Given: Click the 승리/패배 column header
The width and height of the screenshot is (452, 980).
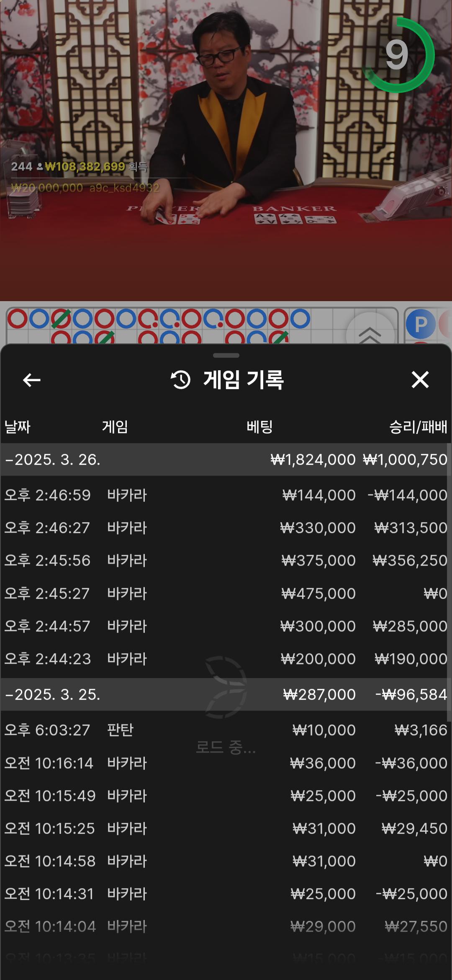Looking at the screenshot, I should point(418,427).
